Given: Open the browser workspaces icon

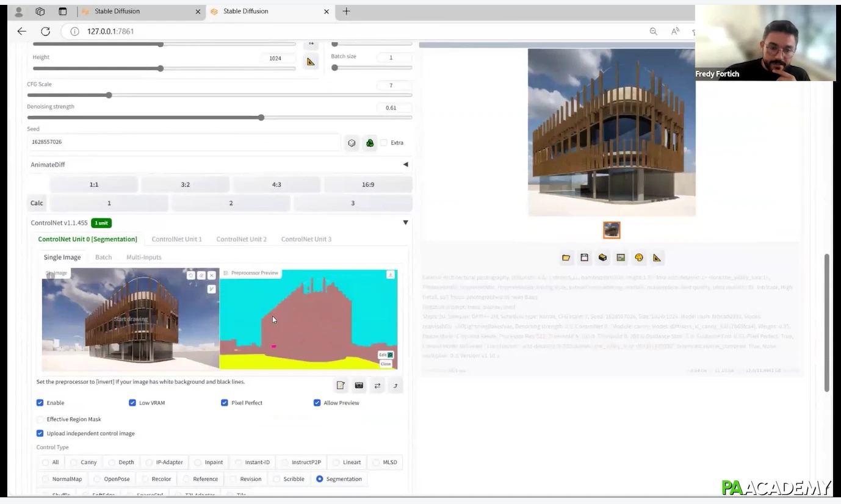Looking at the screenshot, I should [40, 12].
